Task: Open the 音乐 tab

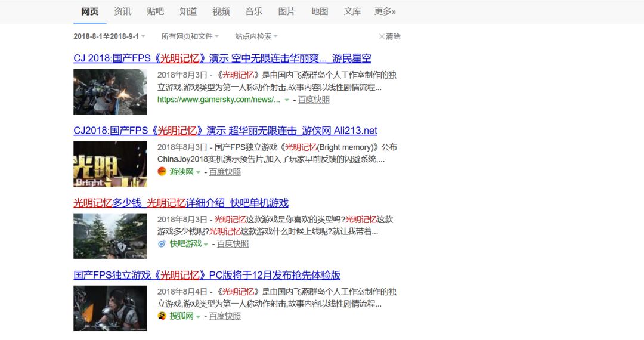Action: pos(254,11)
